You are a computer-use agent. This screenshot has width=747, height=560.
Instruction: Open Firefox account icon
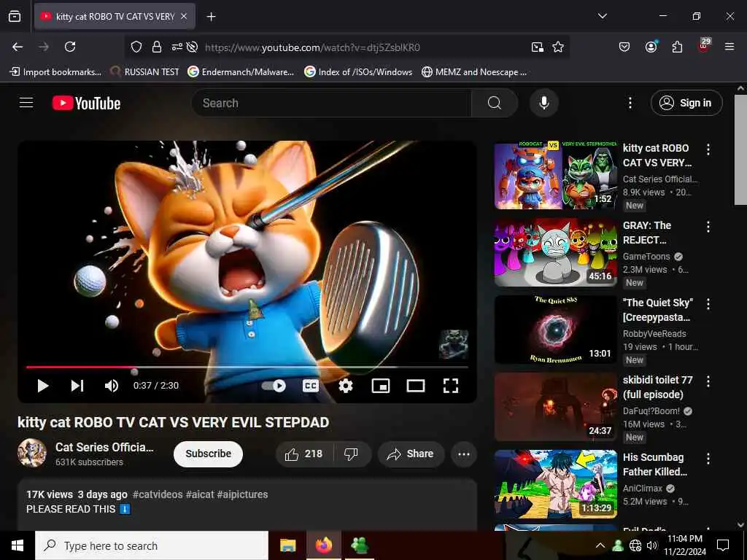[651, 47]
